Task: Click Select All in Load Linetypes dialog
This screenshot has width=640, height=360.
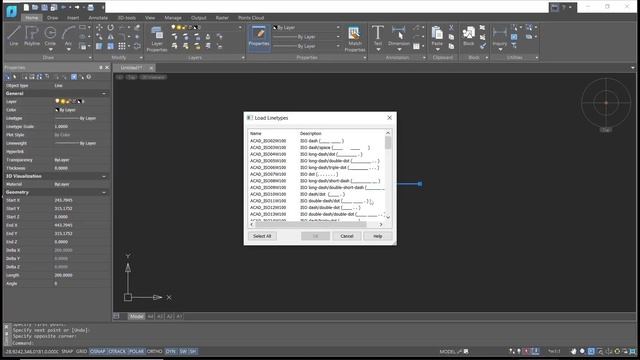Action: click(x=262, y=236)
